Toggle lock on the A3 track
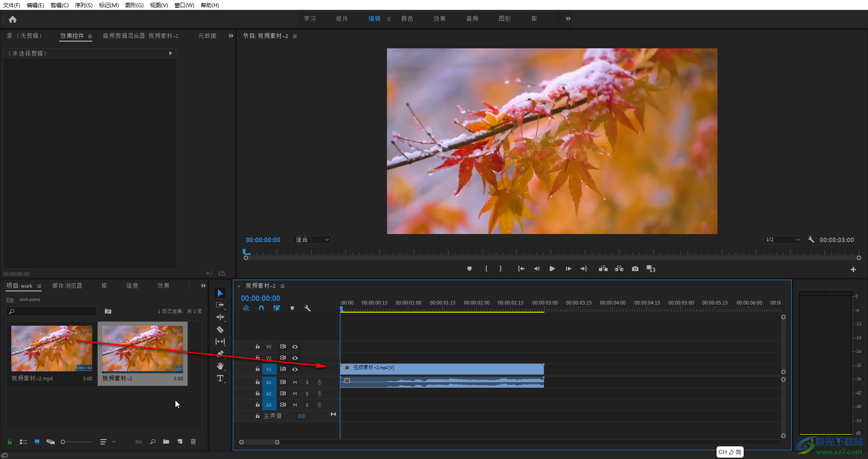Viewport: 868px width, 459px height. click(x=258, y=404)
